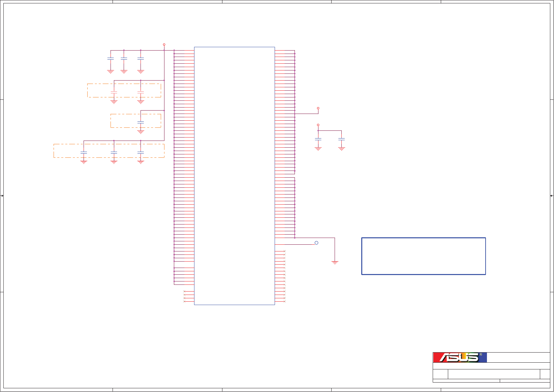Click the power port circle directly above the right-side capacitor pair
554x392 pixels.
pyautogui.click(x=318, y=125)
